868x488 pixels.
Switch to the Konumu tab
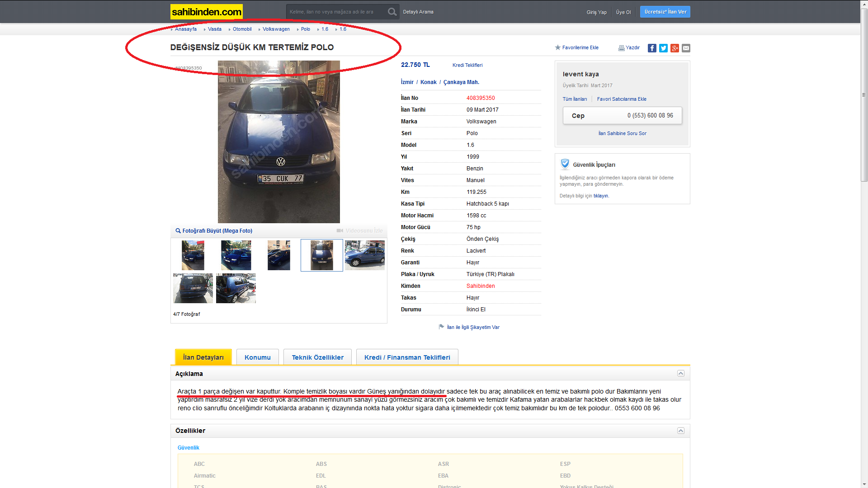258,357
